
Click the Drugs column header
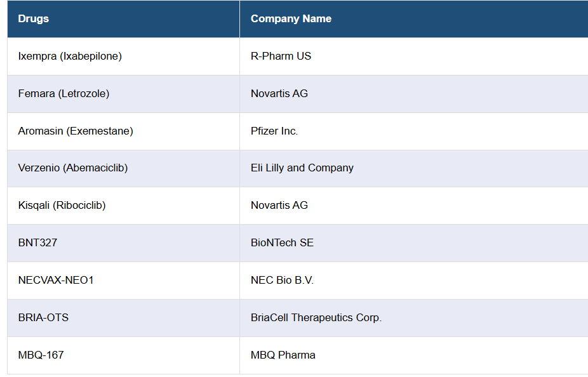click(x=34, y=19)
